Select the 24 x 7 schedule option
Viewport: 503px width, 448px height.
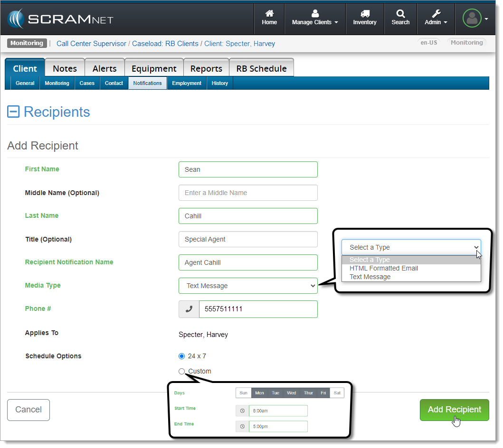181,356
